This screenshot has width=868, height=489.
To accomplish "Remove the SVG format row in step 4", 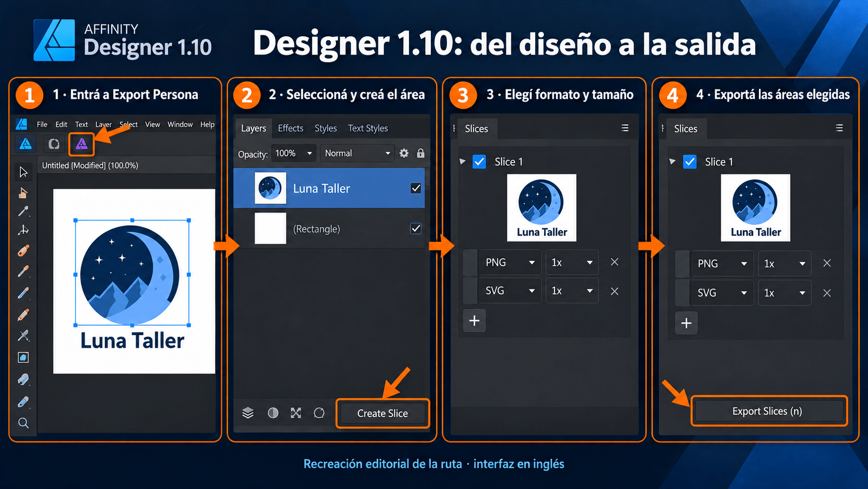I will point(827,293).
